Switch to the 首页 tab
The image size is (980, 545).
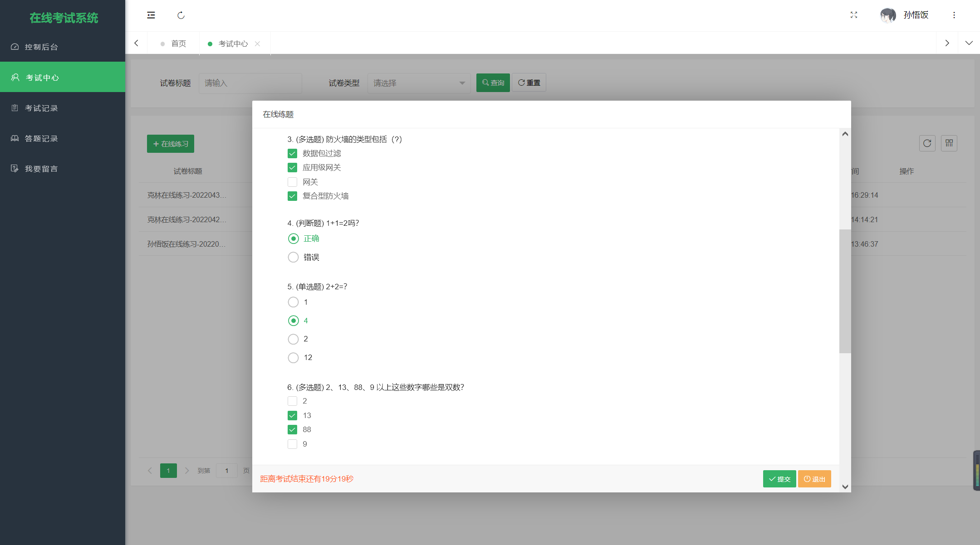(178, 44)
